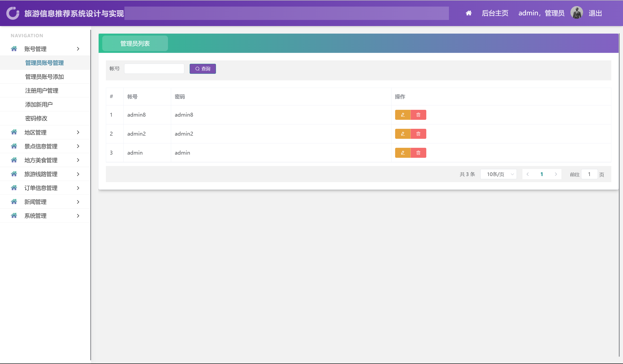Viewport: 623px width, 364px height.
Task: Click admin，管理员 user label
Action: click(x=541, y=13)
